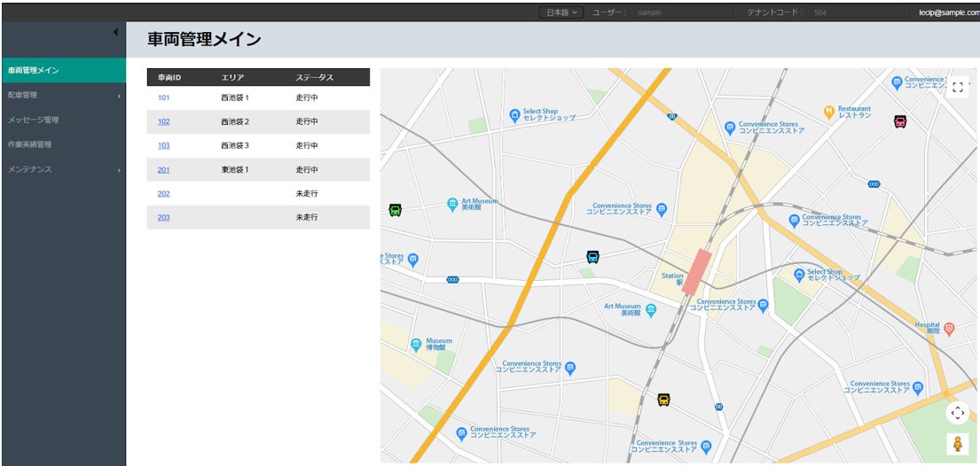Click the テナントコード input field
980x466 pixels.
tap(858, 12)
